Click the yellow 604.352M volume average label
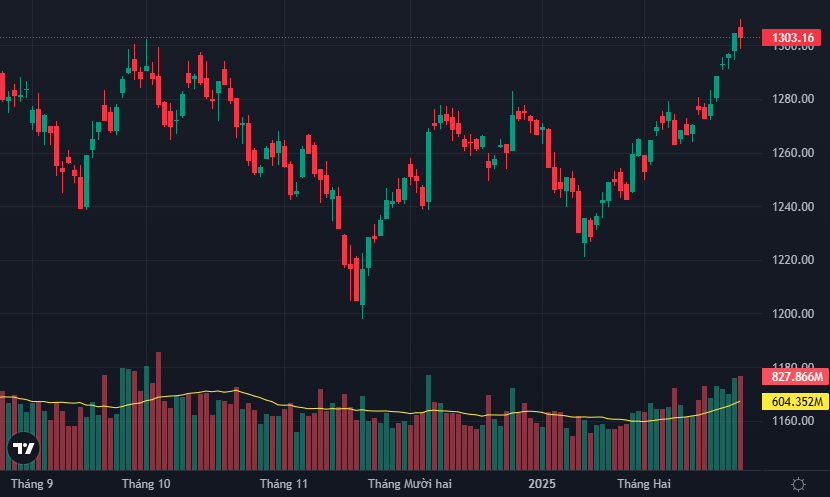Viewport: 830px width, 497px height. (796, 402)
